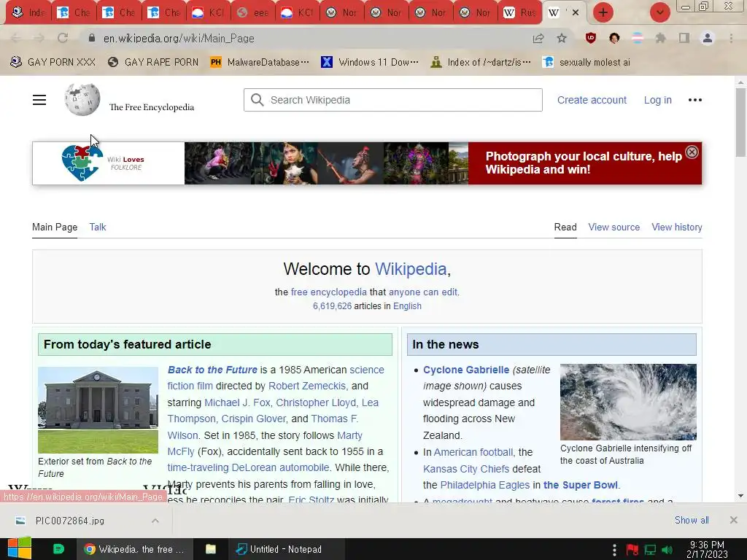Click the courthouse featured article image
Image resolution: width=747 pixels, height=560 pixels.
(98, 410)
